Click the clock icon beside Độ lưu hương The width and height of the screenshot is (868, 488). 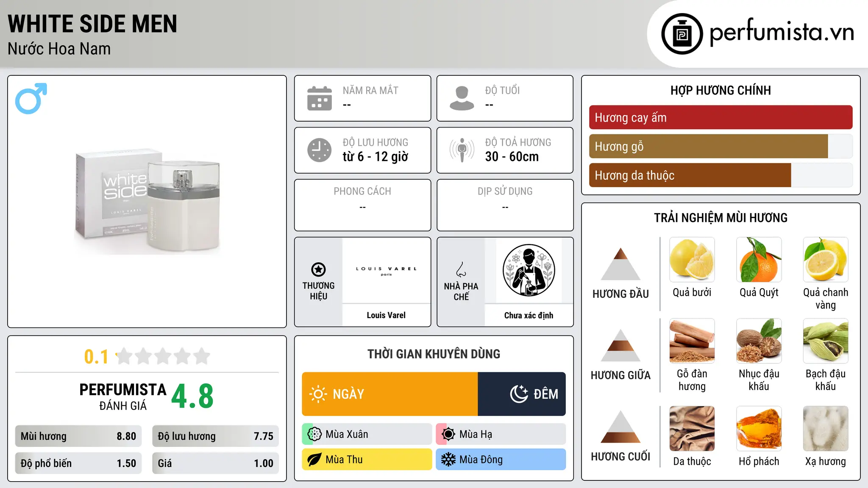click(320, 150)
